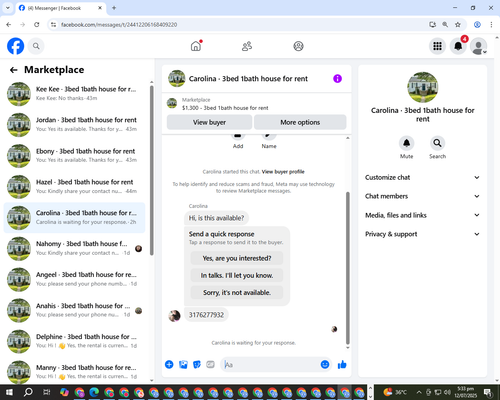
Task: Open the emoji picker in message box
Action: point(325,364)
